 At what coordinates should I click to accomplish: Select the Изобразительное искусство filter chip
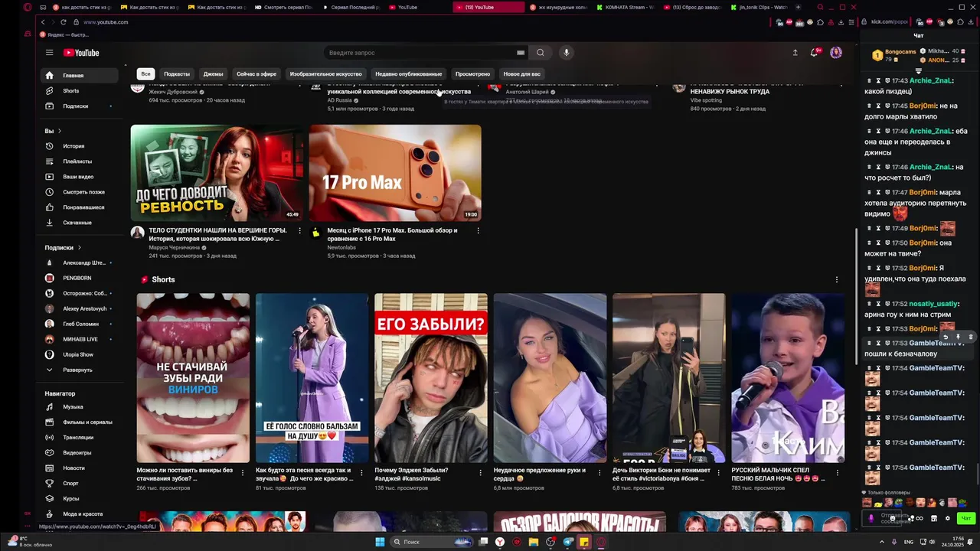(x=325, y=74)
